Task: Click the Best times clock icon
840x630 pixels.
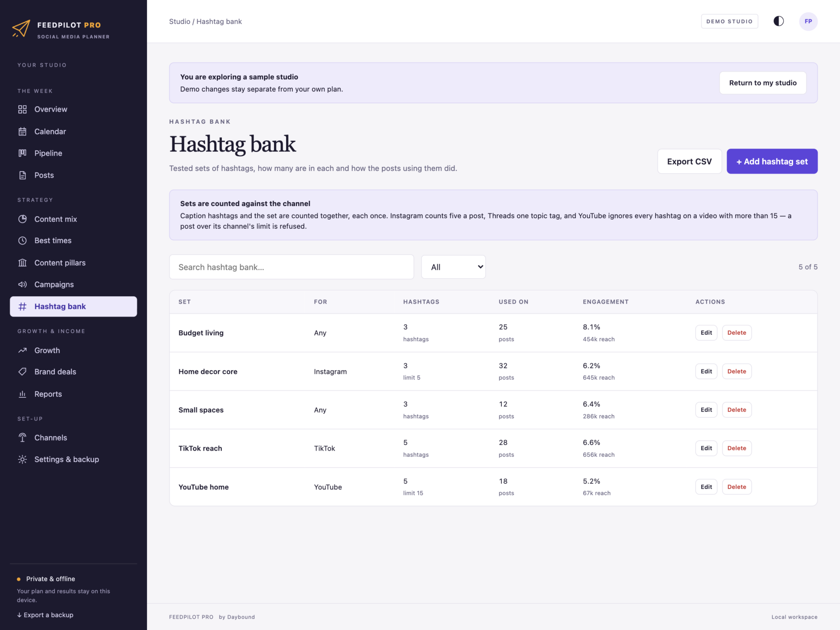Action: coord(22,241)
